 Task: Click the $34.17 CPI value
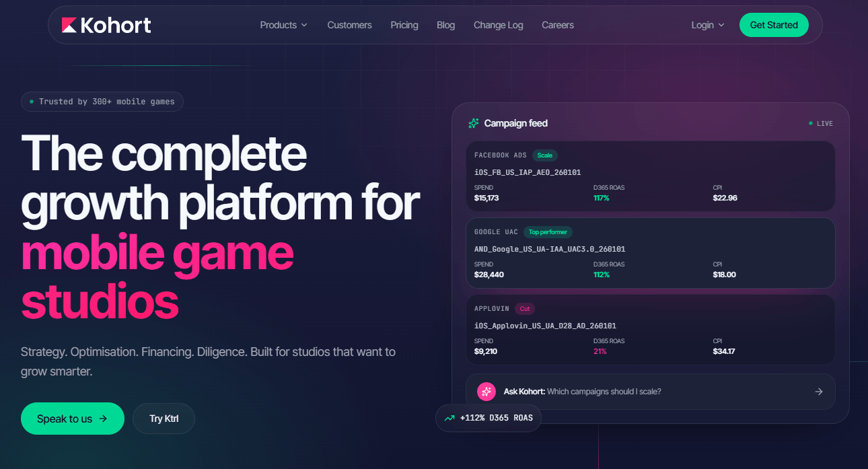(724, 351)
